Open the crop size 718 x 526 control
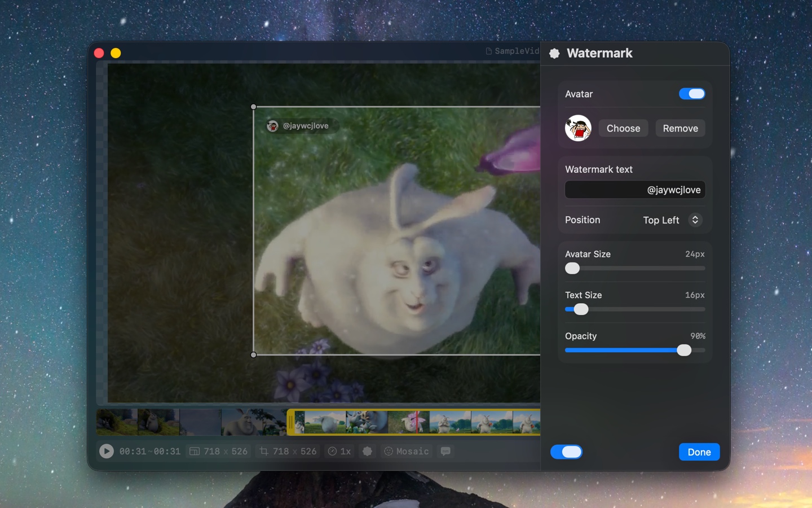The height and width of the screenshot is (508, 812). 288,451
